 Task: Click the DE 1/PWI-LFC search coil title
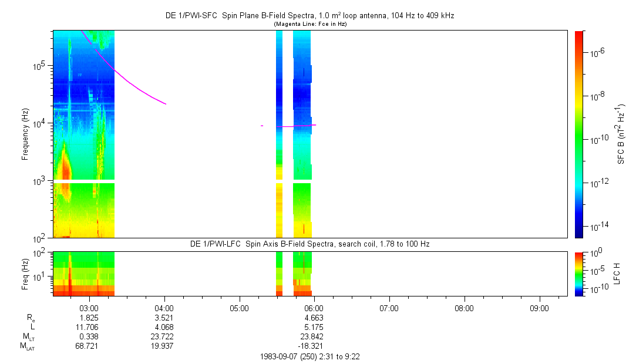[309, 244]
